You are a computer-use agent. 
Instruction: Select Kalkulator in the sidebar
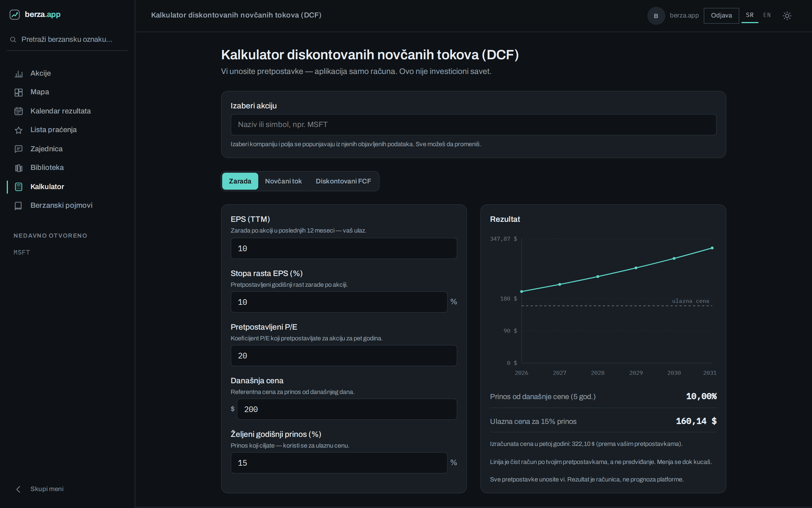click(x=67, y=187)
